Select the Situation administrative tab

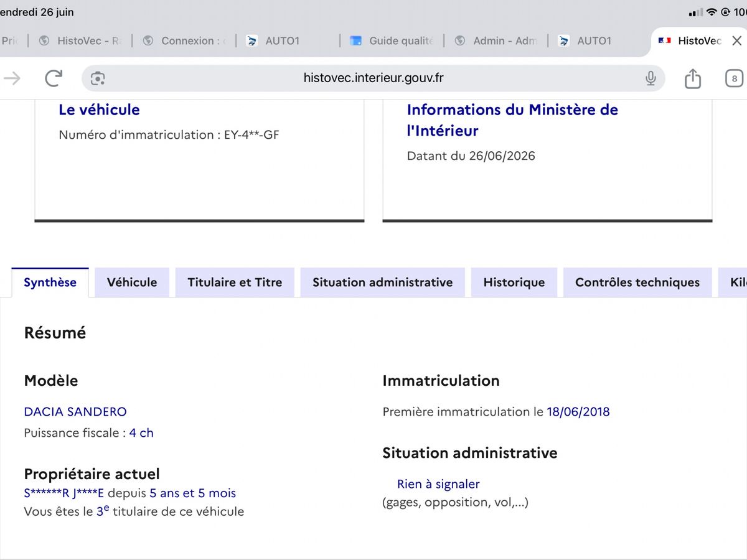pyautogui.click(x=383, y=282)
